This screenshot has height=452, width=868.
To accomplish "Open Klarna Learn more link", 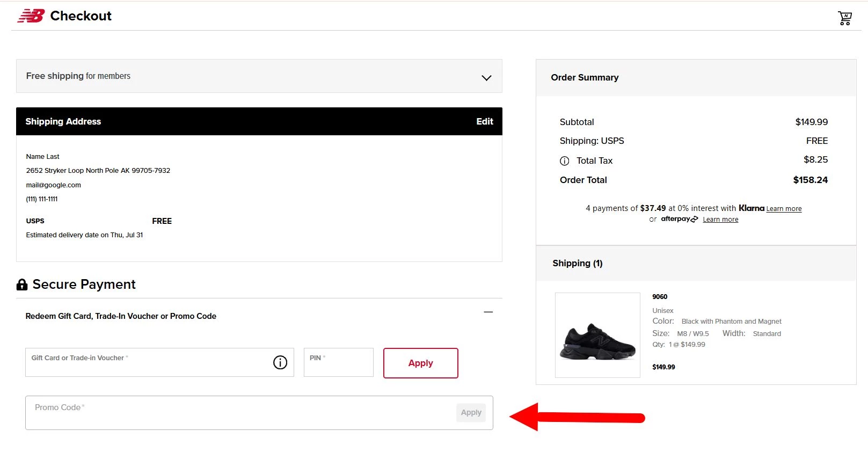I will tap(784, 209).
